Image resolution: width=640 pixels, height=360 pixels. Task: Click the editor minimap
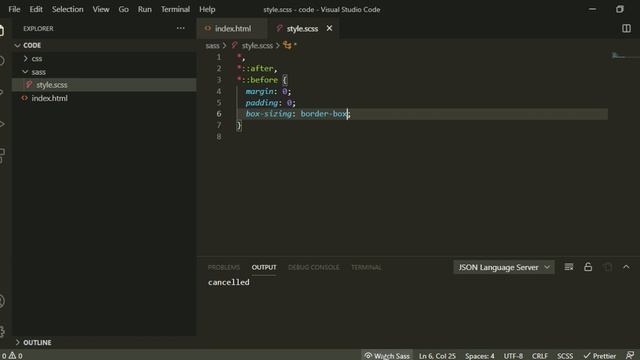click(624, 56)
